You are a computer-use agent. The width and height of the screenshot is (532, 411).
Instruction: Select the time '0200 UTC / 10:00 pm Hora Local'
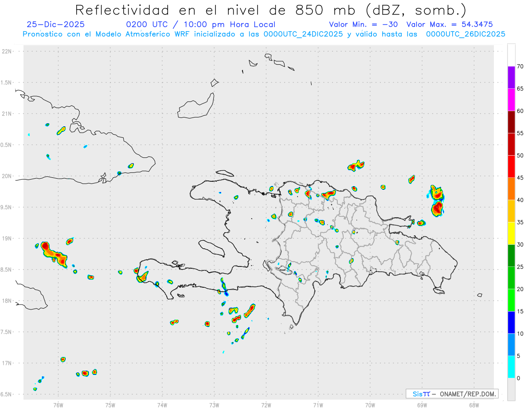(x=200, y=24)
